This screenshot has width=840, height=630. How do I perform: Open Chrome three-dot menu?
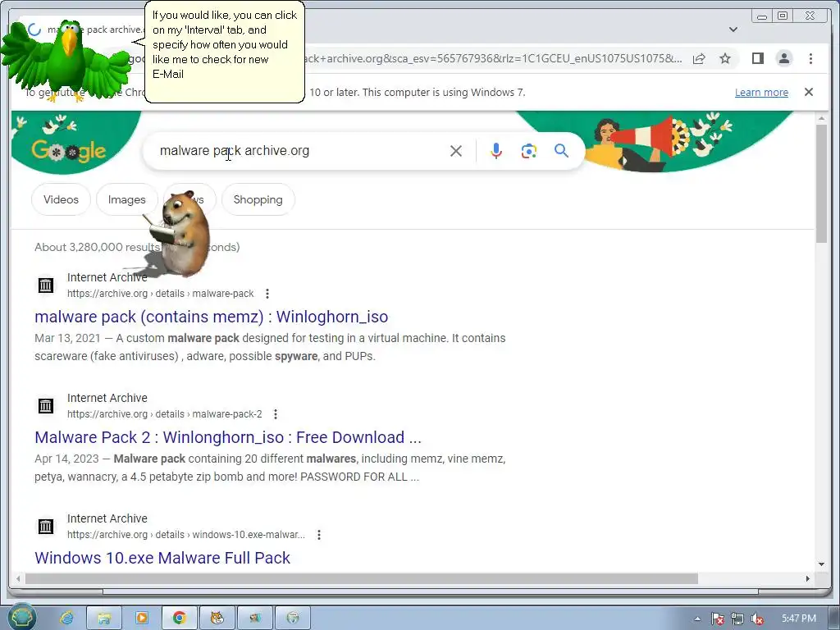tap(810, 58)
